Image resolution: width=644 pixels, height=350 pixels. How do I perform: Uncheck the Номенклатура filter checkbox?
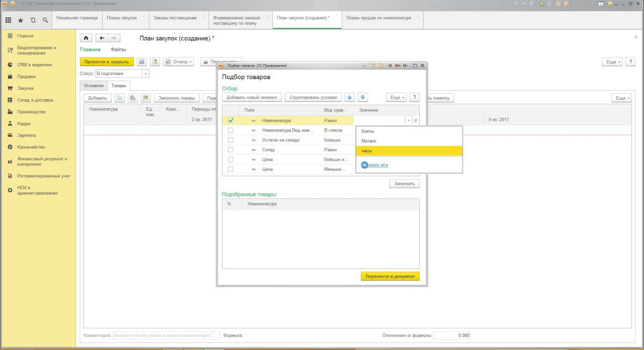230,120
